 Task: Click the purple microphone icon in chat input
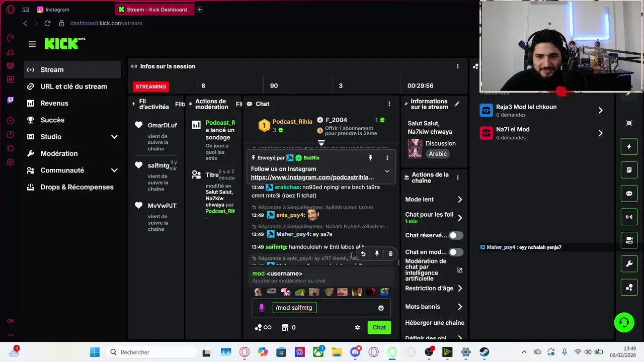pyautogui.click(x=262, y=308)
